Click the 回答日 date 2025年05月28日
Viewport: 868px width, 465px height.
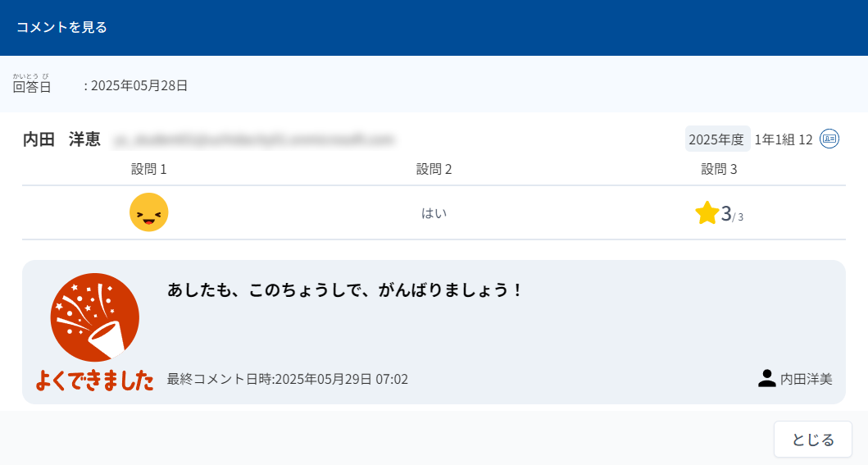139,86
